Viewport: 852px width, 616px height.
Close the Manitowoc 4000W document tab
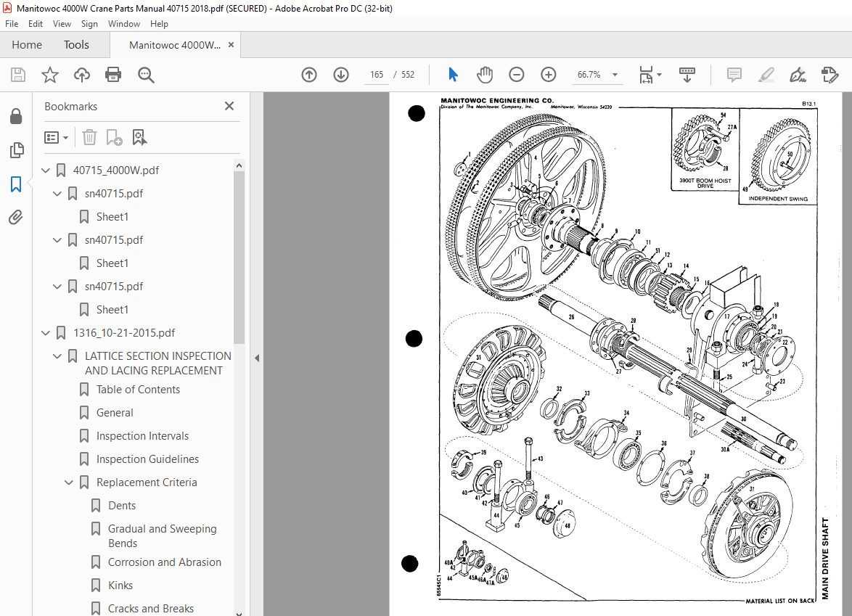click(231, 45)
